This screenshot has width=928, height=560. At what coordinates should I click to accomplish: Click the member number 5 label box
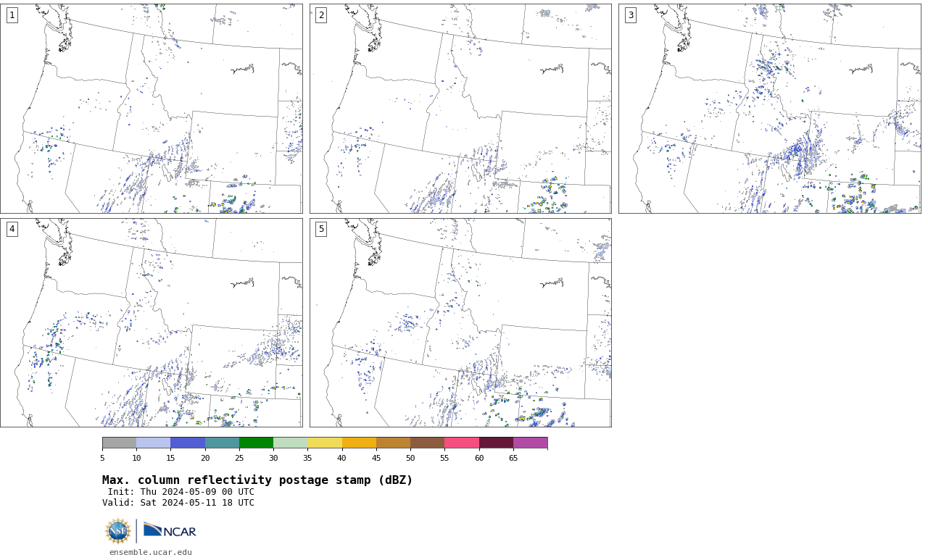click(x=321, y=229)
